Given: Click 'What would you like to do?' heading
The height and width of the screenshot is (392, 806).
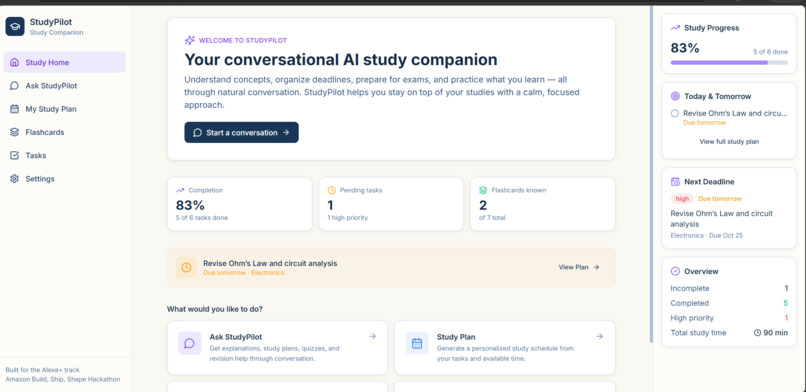Looking at the screenshot, I should (x=215, y=309).
